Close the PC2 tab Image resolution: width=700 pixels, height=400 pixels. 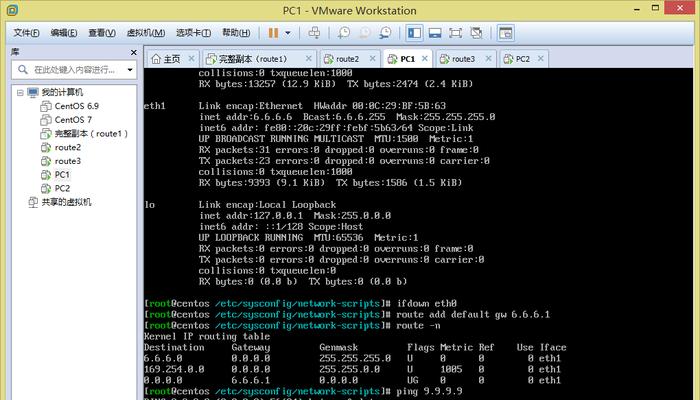541,58
